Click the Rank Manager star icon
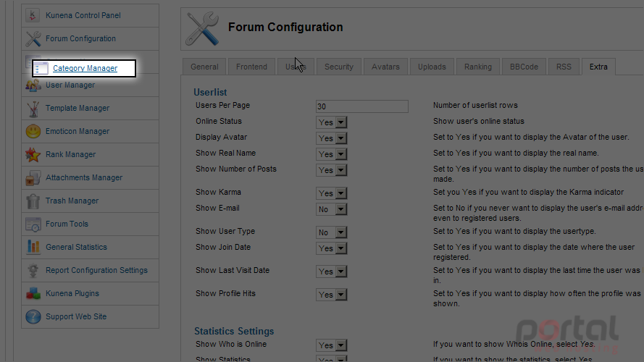Screen dimensions: 644x362 pos(33,155)
